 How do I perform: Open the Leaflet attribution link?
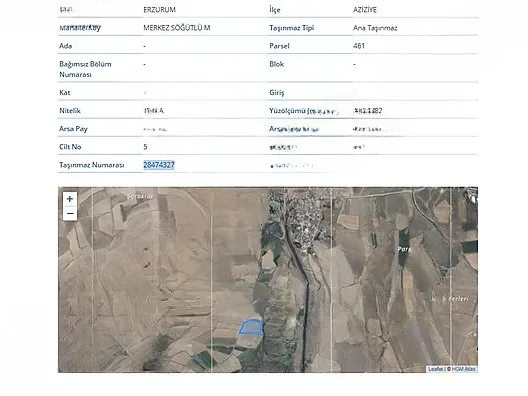pos(435,369)
